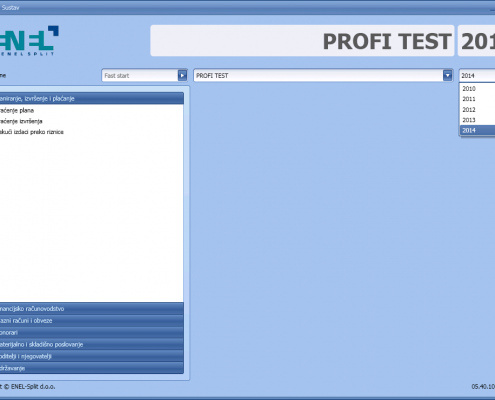Open the Praćenje izvršenja item
Screen dimensions: 495x400
point(21,121)
